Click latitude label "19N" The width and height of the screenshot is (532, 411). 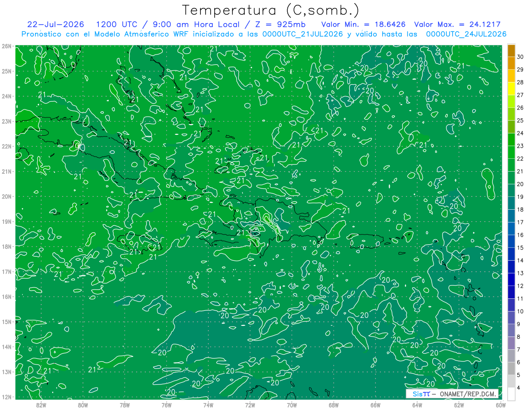coord(6,221)
